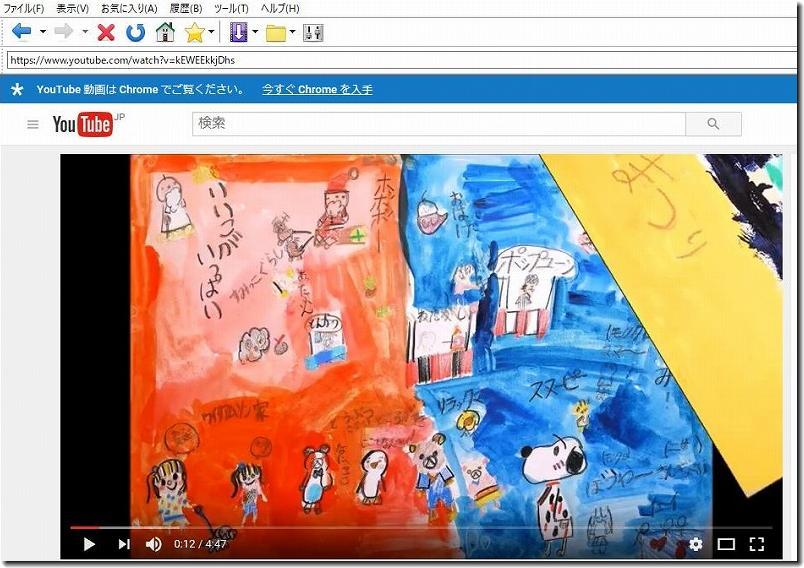Click the gray Forward arrow button

click(x=64, y=32)
